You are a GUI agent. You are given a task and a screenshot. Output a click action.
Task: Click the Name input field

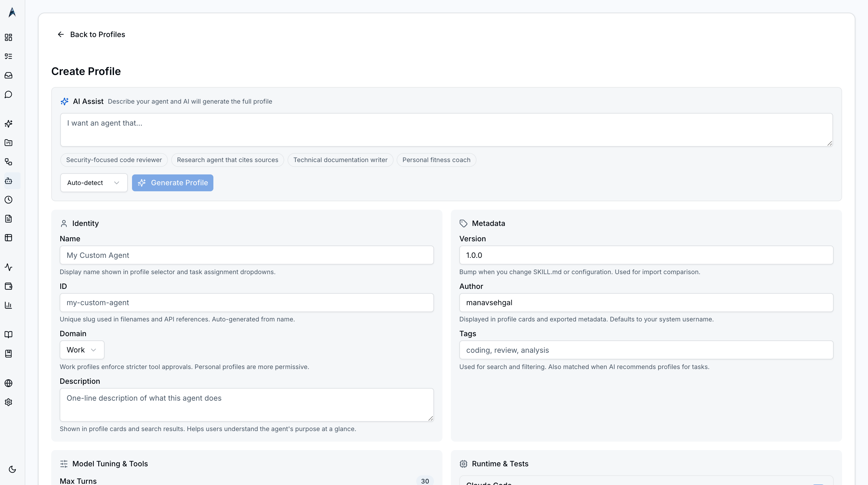(x=247, y=255)
